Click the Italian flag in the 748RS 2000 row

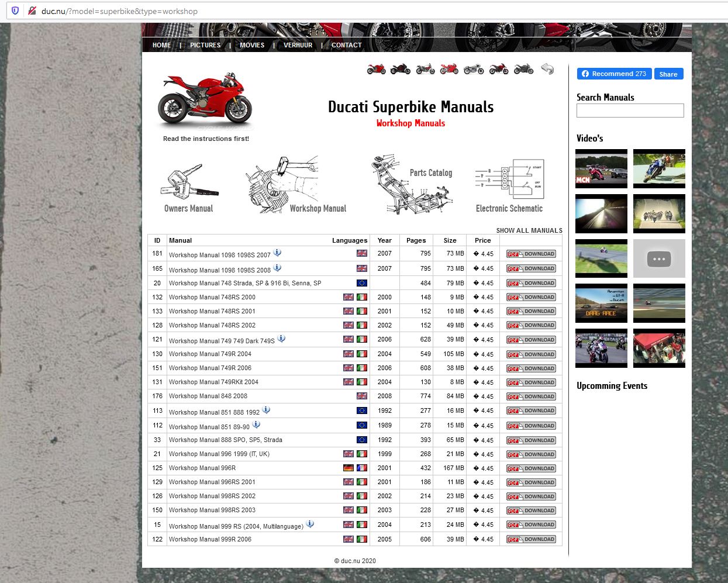(362, 297)
